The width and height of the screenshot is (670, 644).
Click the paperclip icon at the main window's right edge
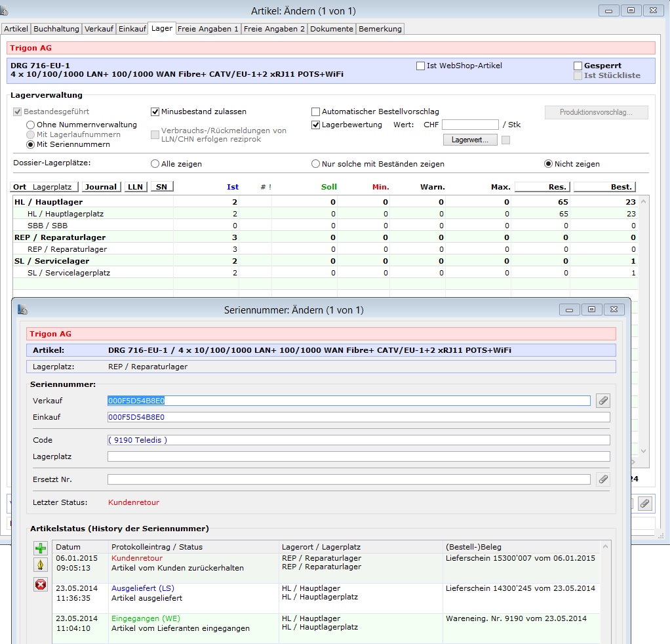644,503
